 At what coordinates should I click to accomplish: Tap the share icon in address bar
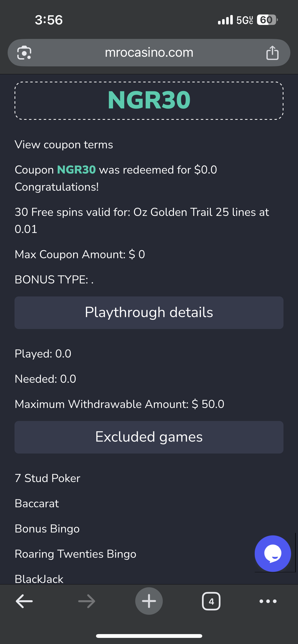tap(272, 53)
